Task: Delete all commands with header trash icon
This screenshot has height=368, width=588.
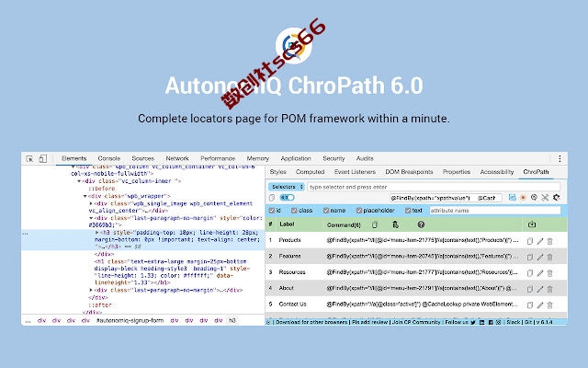Action: (x=395, y=224)
